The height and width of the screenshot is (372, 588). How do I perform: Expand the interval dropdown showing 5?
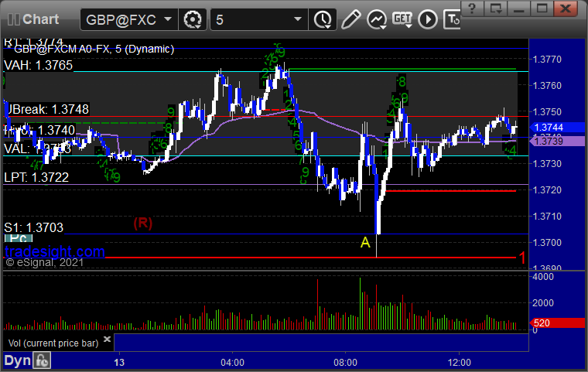pyautogui.click(x=258, y=19)
